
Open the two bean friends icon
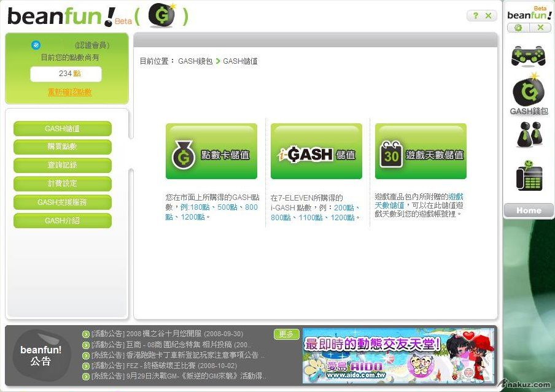coord(529,134)
